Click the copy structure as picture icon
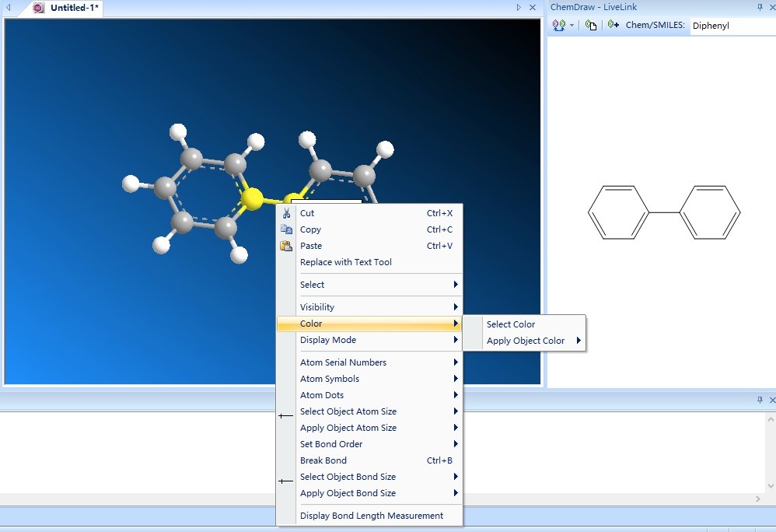776x532 pixels. point(590,25)
